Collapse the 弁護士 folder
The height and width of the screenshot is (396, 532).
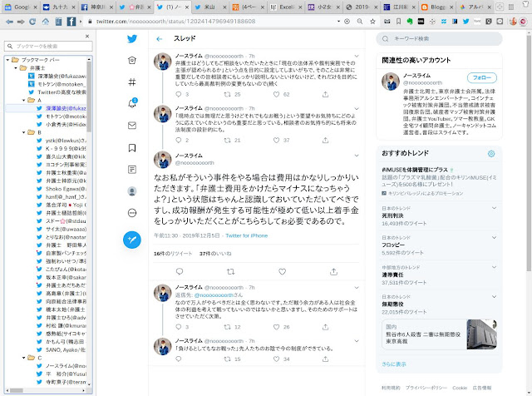pyautogui.click(x=16, y=68)
